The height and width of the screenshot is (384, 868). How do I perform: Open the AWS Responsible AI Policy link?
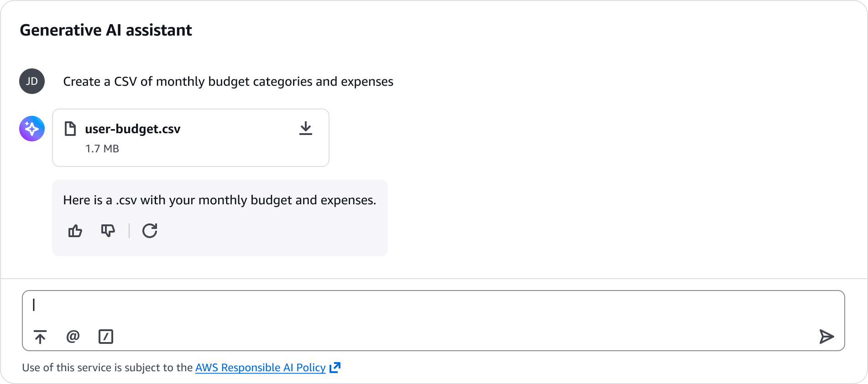point(261,368)
